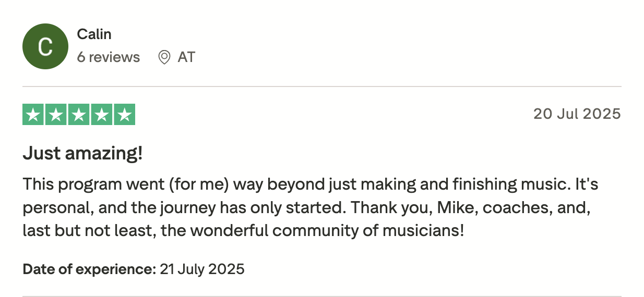Open the Just amazing! review title
644x297 pixels.
[82, 154]
